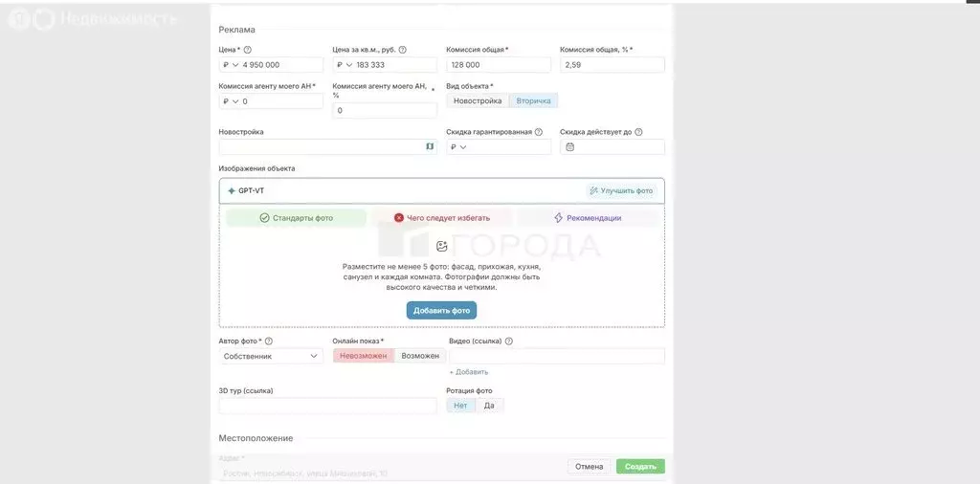This screenshot has height=484, width=980.
Task: Click the help icon next to Цена
Action: tap(248, 50)
